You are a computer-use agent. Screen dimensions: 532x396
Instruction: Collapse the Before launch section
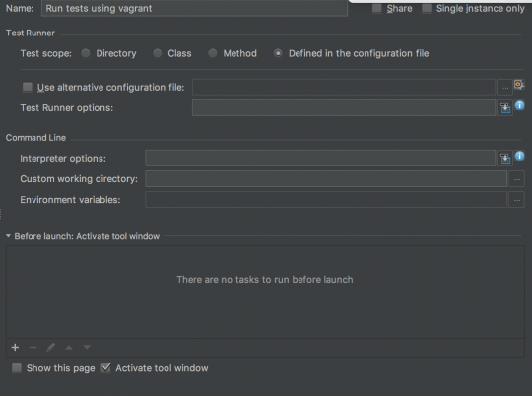(8, 236)
